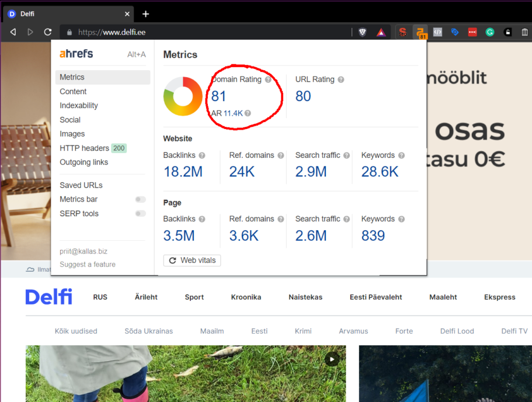Image resolution: width=532 pixels, height=402 pixels.
Task: Click the red password manager extension icon
Action: coord(472,32)
